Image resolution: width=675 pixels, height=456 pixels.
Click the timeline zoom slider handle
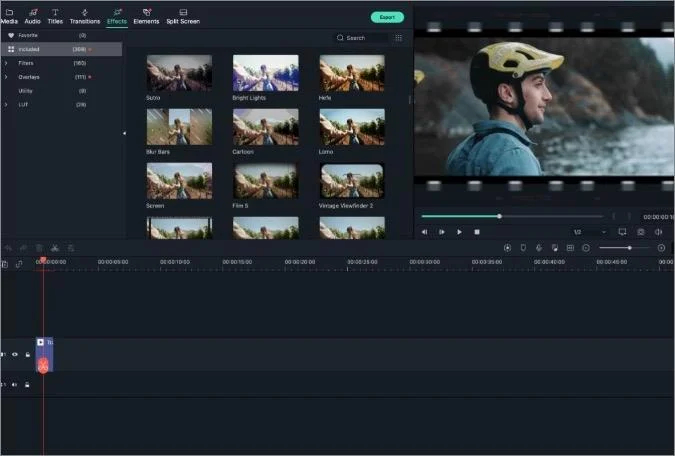coord(629,248)
